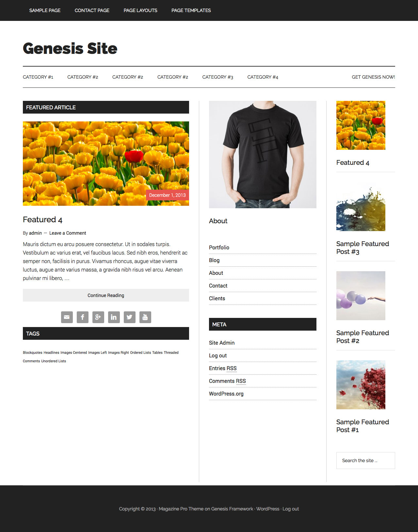Open the Facebook social icon
Viewport: 418px width, 532px height.
(x=83, y=317)
